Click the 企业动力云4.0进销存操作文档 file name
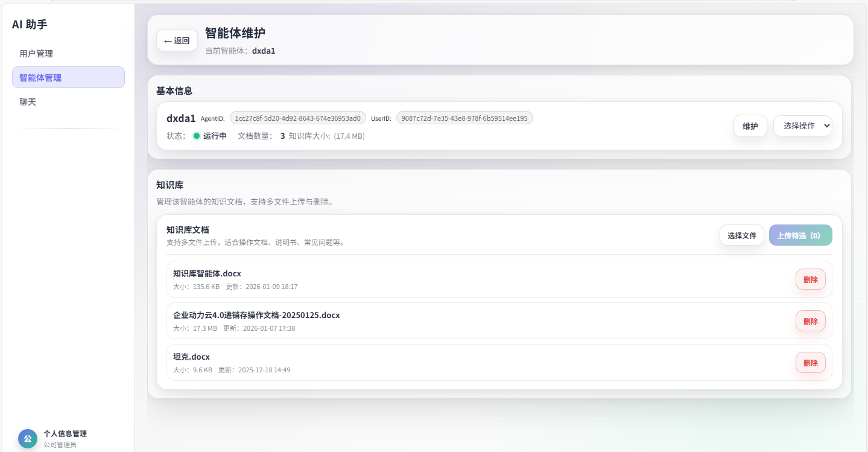Viewport: 868px width, 452px height. coord(256,316)
